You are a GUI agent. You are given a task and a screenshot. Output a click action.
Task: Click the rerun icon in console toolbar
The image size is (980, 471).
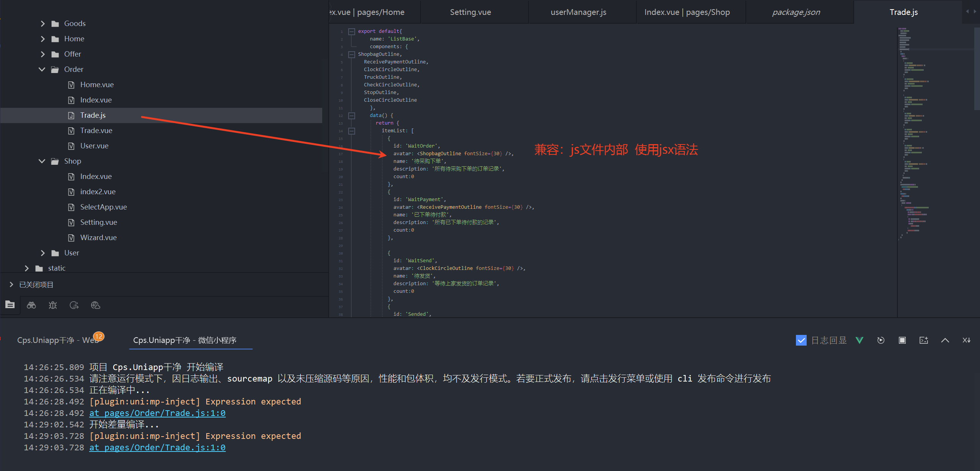(x=881, y=340)
